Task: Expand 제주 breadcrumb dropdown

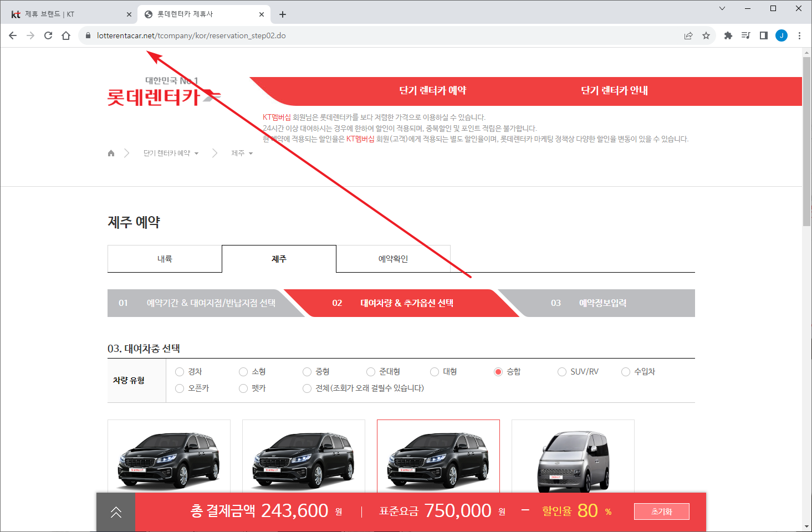Action: click(242, 154)
